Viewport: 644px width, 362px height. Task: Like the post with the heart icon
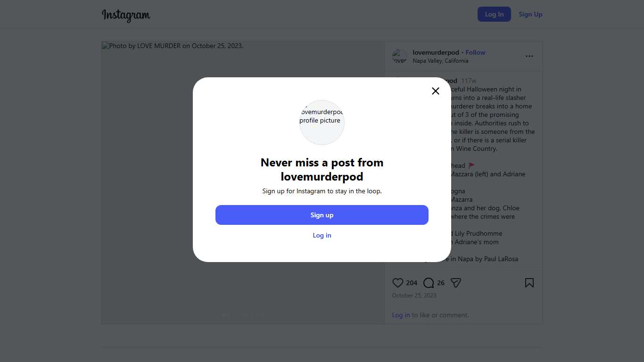pos(398,283)
